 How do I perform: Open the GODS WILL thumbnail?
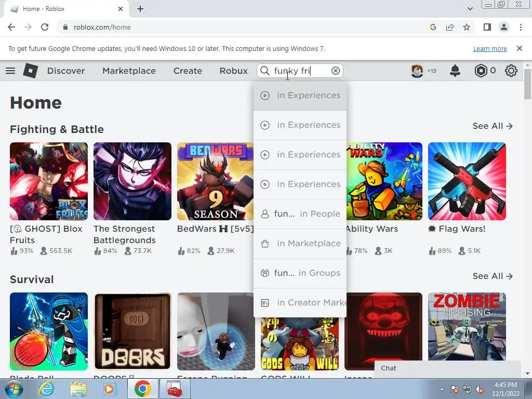(x=300, y=344)
